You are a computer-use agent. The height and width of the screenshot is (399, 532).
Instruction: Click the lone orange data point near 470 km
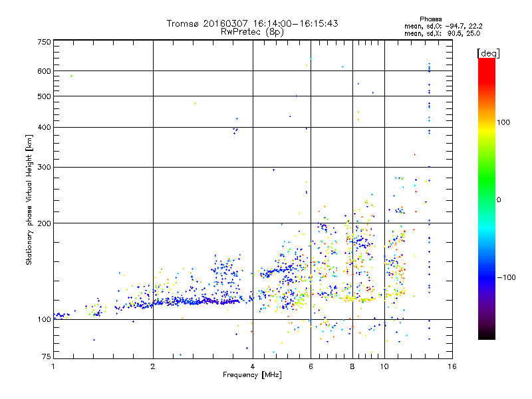pyautogui.click(x=195, y=103)
